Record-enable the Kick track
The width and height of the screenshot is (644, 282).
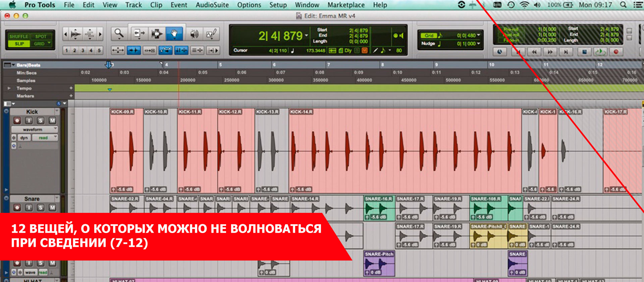(17, 121)
